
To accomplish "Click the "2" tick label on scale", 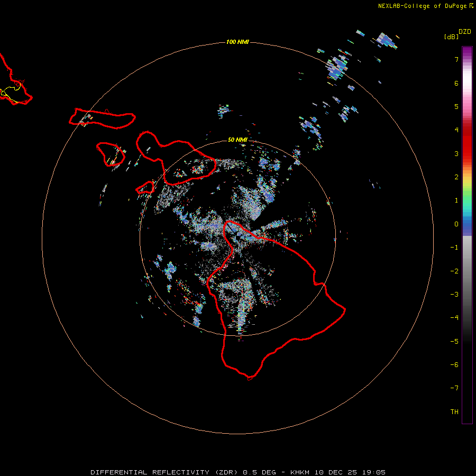I will pyautogui.click(x=456, y=177).
